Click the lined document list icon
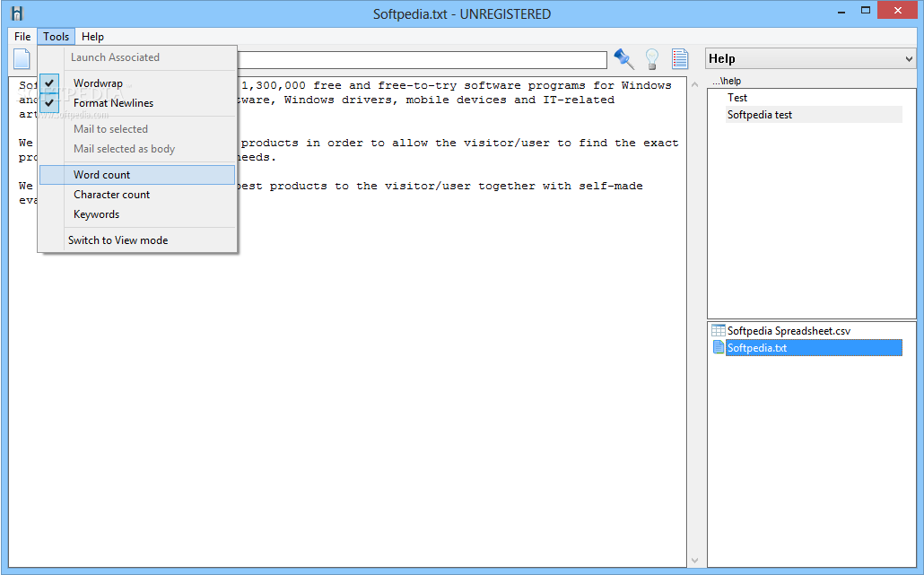 click(679, 59)
